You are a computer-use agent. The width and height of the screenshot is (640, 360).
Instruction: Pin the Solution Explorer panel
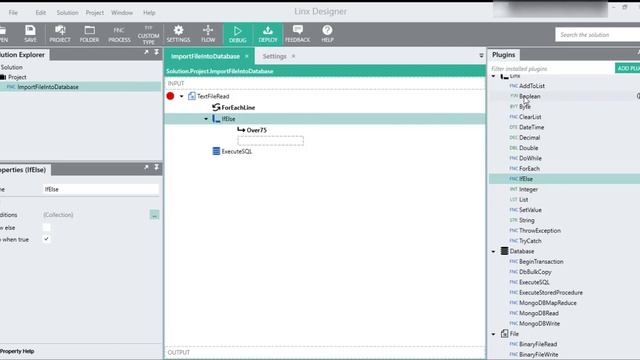pos(156,52)
